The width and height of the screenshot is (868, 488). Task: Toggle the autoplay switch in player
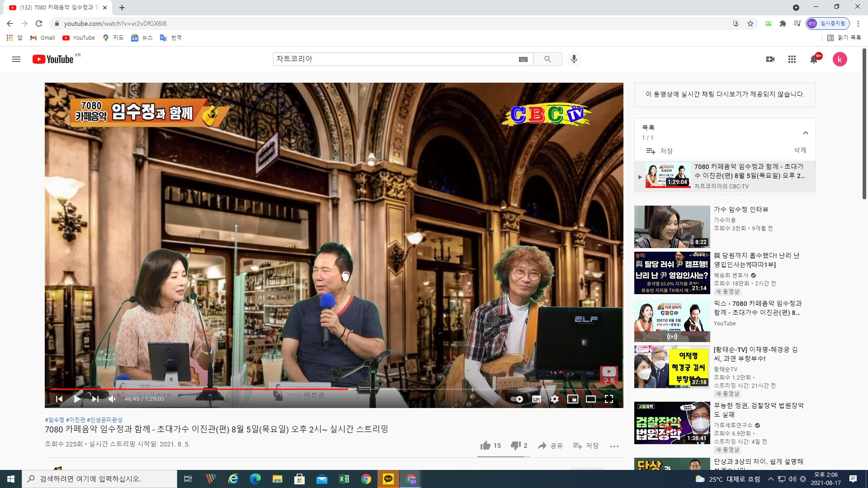click(517, 399)
